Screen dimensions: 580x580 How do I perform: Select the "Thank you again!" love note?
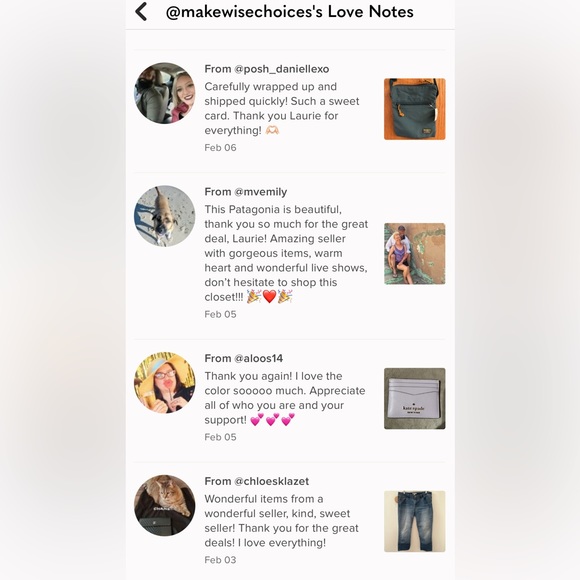[x=285, y=398]
